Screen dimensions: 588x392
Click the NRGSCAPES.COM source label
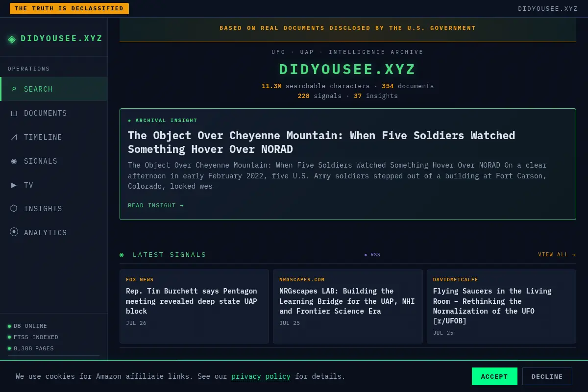(x=302, y=280)
